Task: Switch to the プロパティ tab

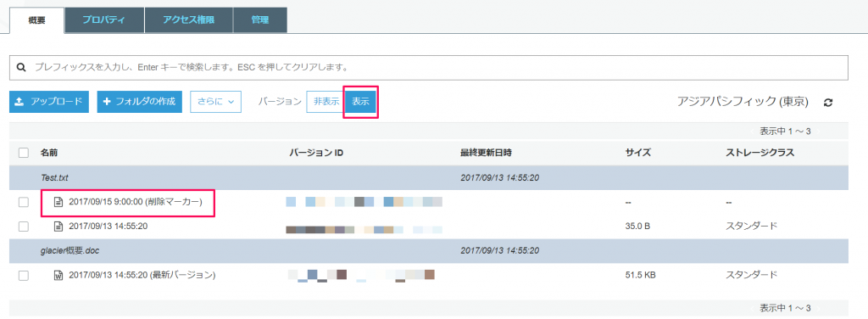Action: click(104, 20)
